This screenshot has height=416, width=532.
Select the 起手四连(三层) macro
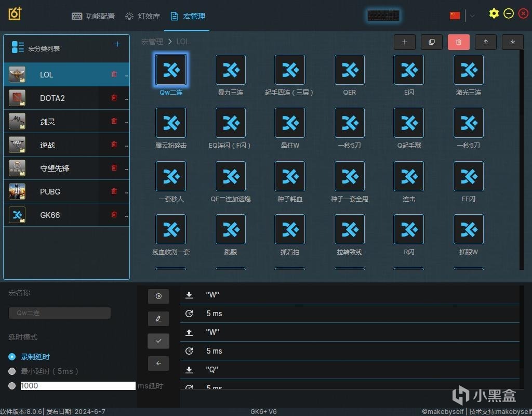tap(290, 70)
